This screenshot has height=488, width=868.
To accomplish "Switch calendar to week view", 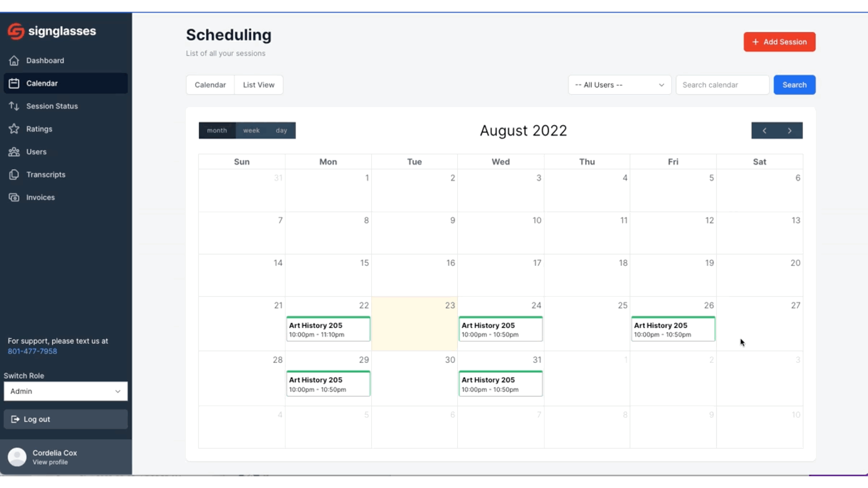I will 251,131.
